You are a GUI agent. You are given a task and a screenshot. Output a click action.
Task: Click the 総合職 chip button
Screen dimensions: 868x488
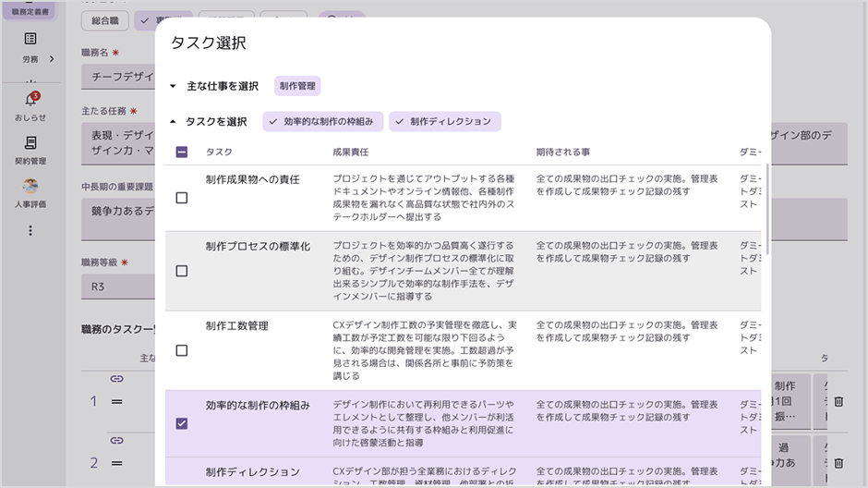tap(105, 21)
